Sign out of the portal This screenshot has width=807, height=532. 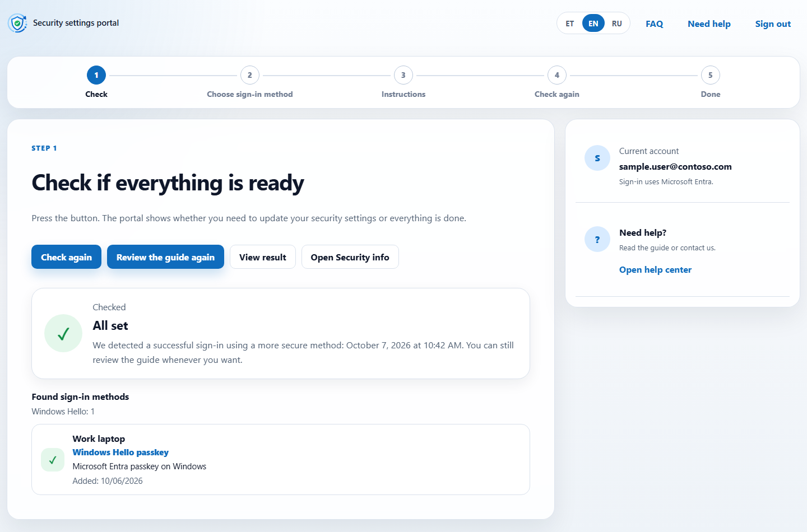pos(773,24)
